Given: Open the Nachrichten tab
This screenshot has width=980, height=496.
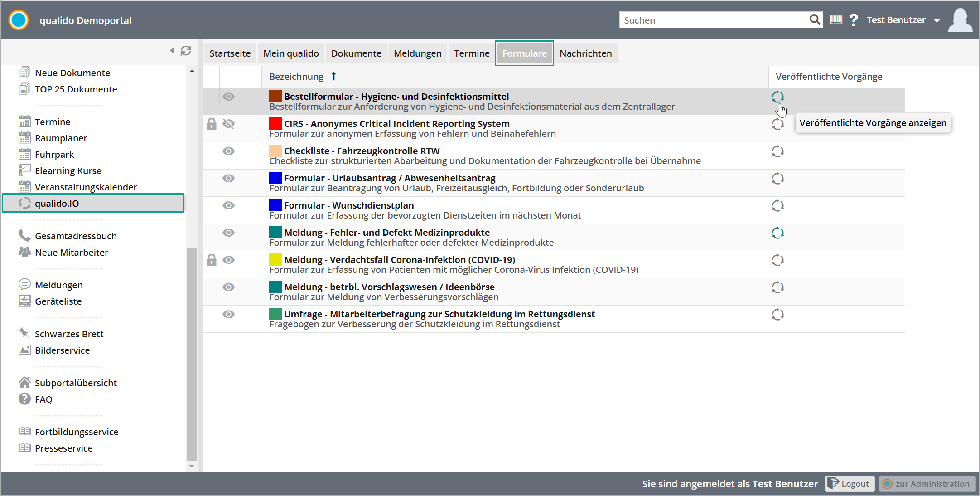Looking at the screenshot, I should (x=585, y=53).
